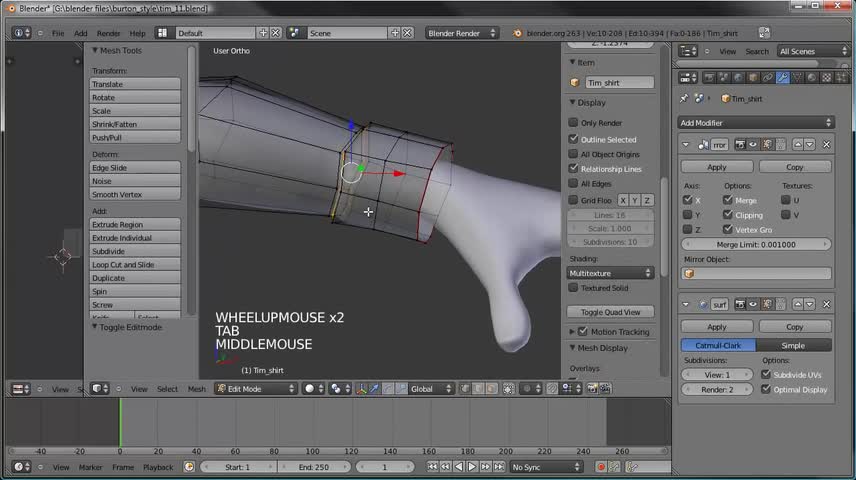Viewport: 856px width, 480px height.
Task: Open the Render menu
Action: 108,33
